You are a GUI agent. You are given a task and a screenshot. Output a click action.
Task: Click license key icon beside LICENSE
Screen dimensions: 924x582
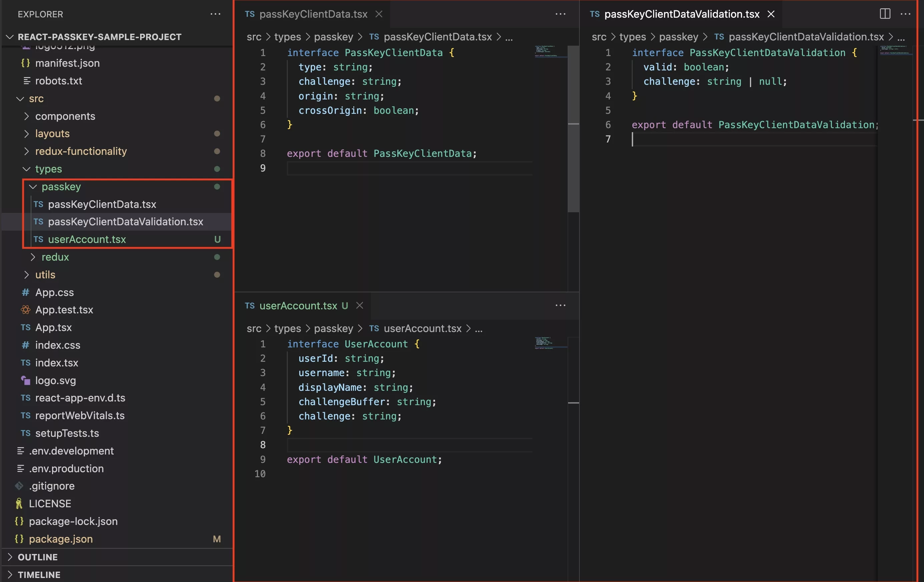pos(19,504)
